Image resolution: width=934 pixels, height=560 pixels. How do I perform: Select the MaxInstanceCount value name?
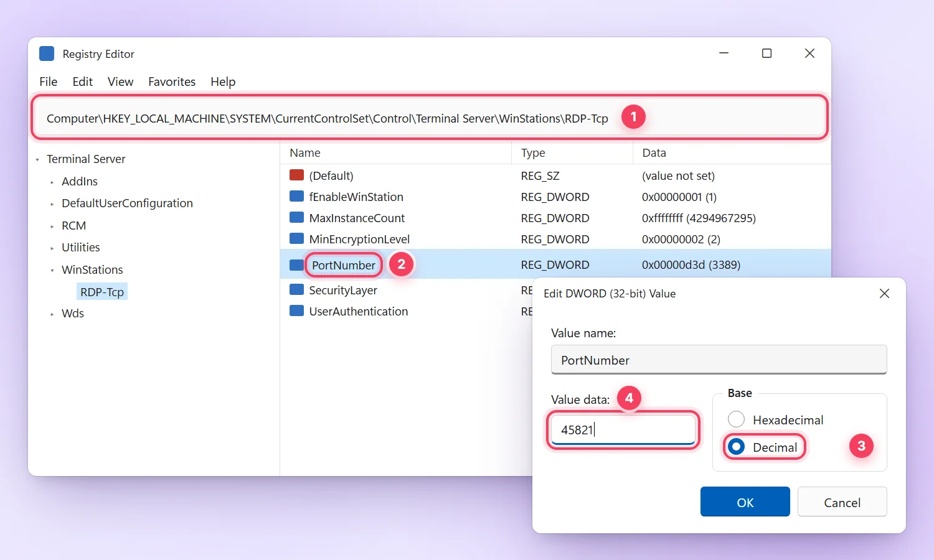(357, 218)
